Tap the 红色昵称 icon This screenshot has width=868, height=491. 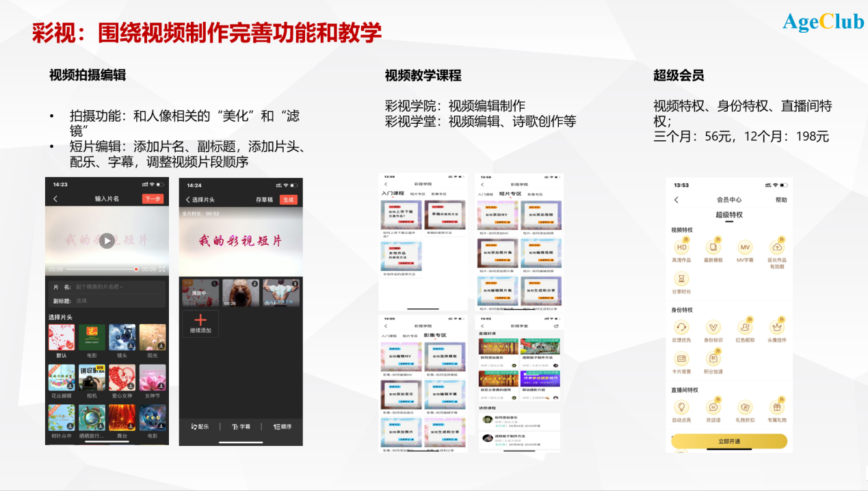tap(745, 328)
